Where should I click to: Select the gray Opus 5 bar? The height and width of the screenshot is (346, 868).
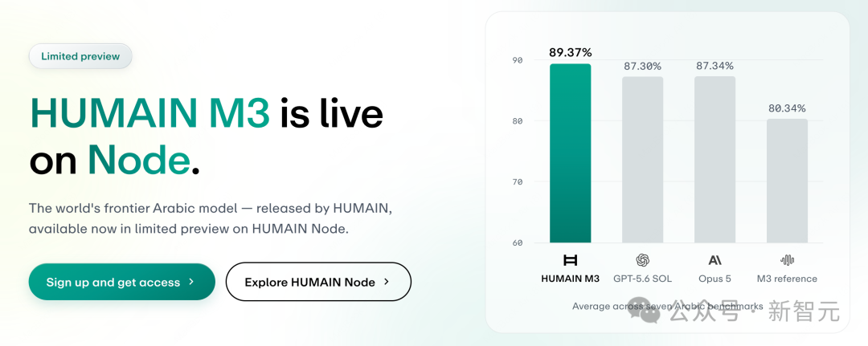click(x=714, y=160)
